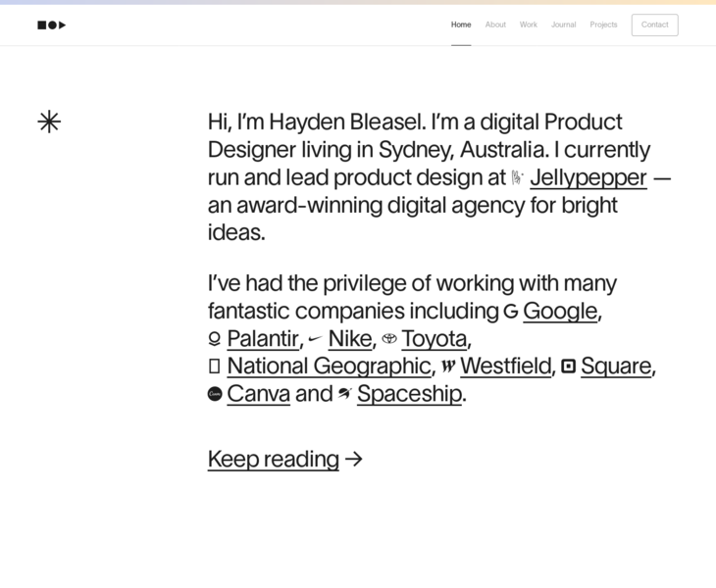The height and width of the screenshot is (588, 716).
Task: Click the Jellypepper hand logo icon
Action: 517,178
